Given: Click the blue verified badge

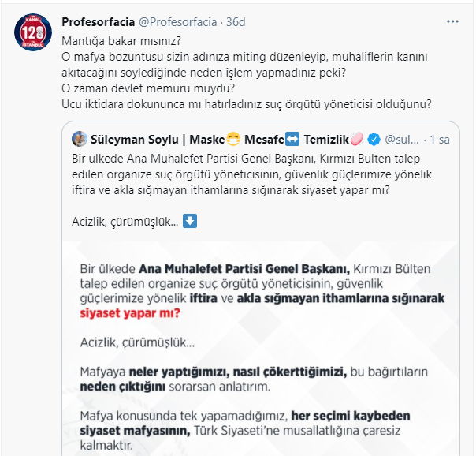Looking at the screenshot, I should [373, 140].
